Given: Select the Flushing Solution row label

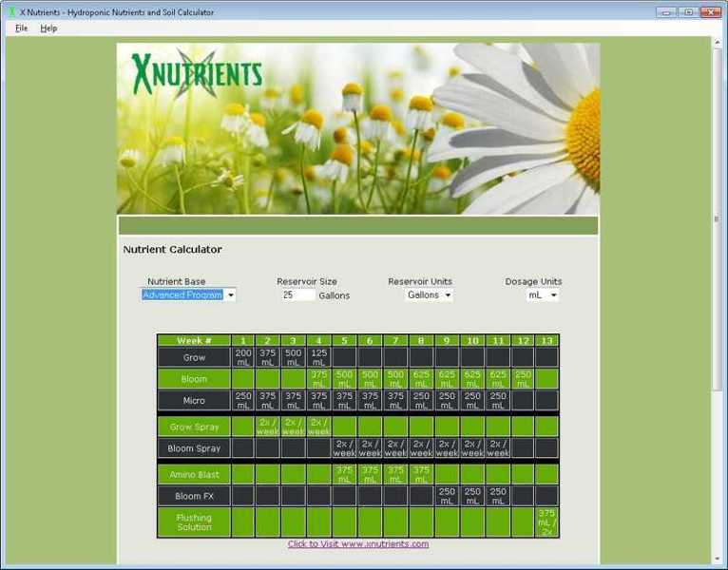Looking at the screenshot, I should (194, 522).
